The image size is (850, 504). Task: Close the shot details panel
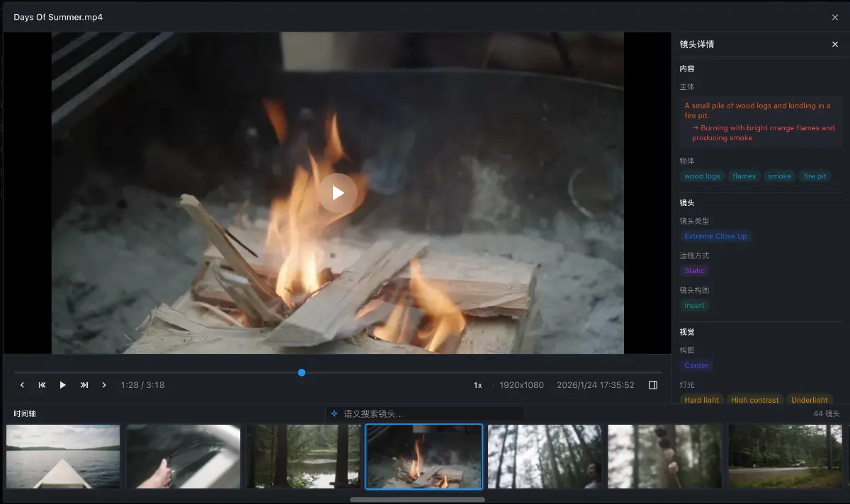pos(834,44)
